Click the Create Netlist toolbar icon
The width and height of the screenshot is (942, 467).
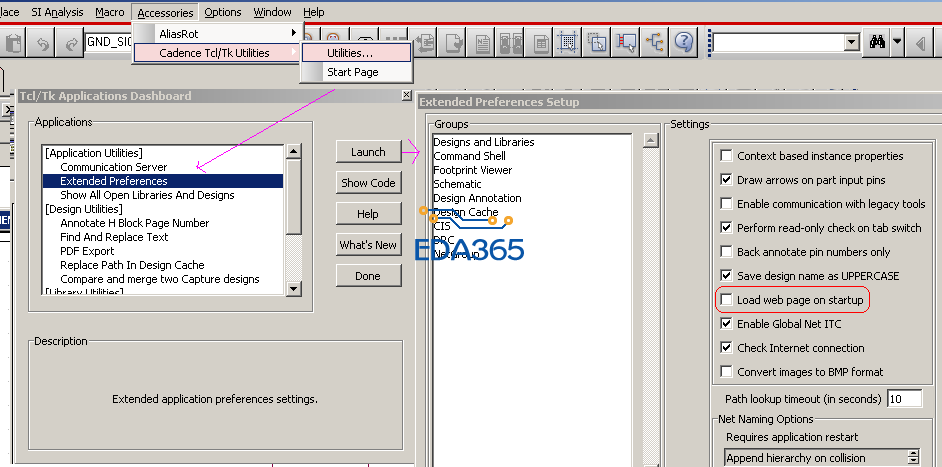pyautogui.click(x=483, y=43)
